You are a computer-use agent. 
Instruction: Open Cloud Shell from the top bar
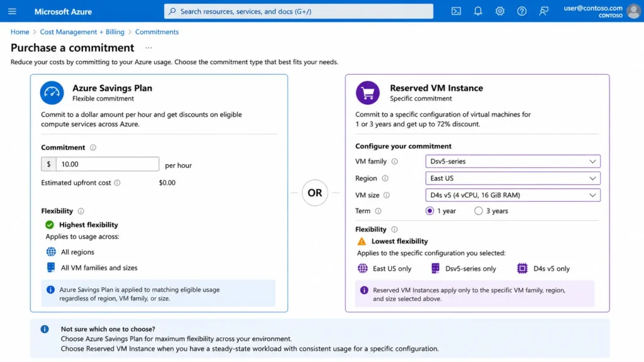(x=456, y=11)
